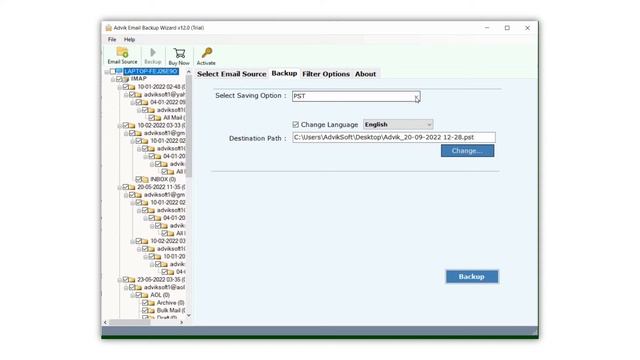The image size is (640, 360).
Task: Switch to the About tab
Action: 365,74
